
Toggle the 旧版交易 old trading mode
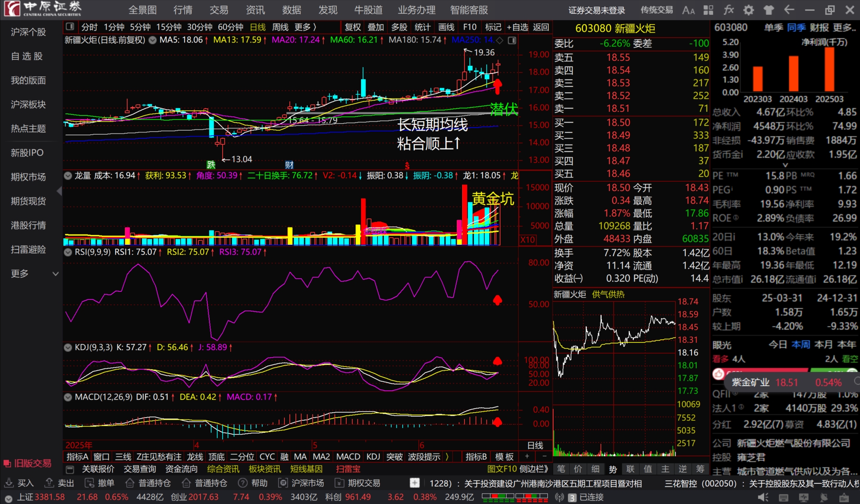27,463
